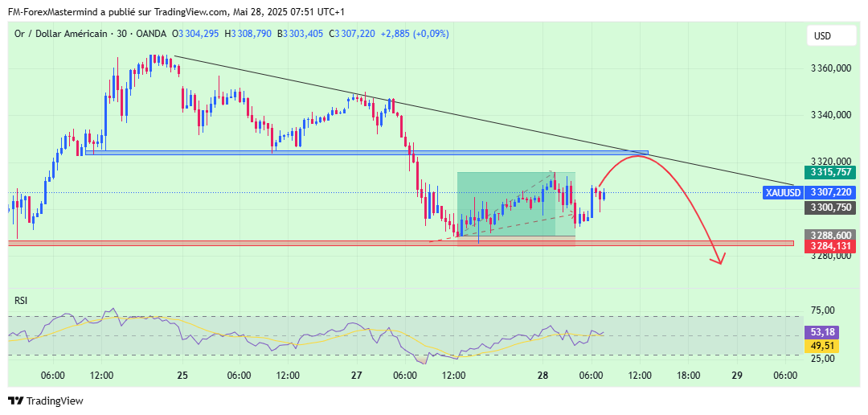Screen dimensions: 868x415
Task: Click the open value O3 304,295
Action: pyautogui.click(x=196, y=34)
